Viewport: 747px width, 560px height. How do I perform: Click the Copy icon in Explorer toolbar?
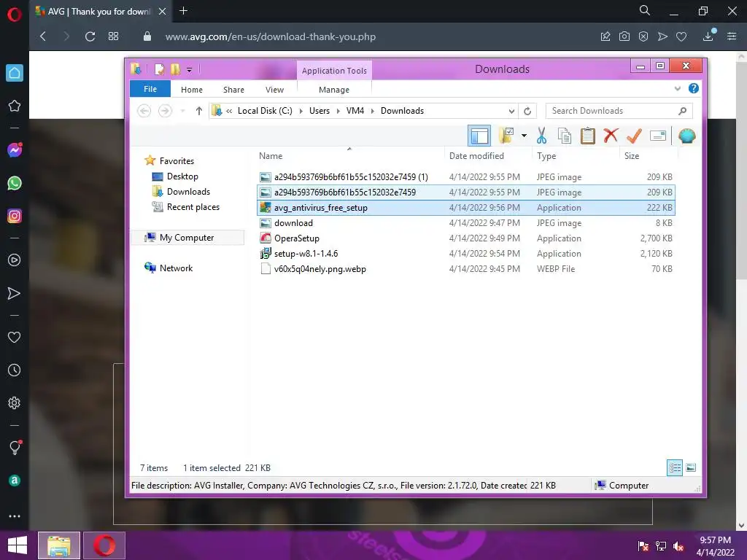point(565,136)
